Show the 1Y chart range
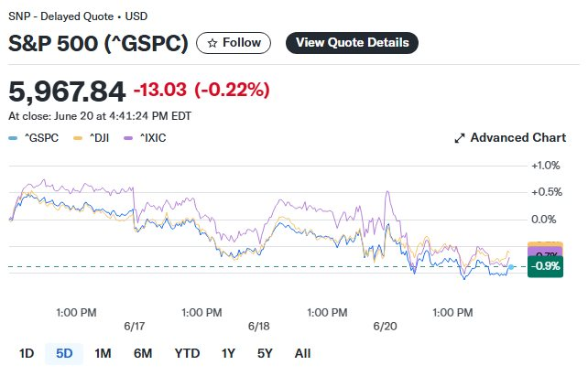Screen dimensions: 588x376 228,352
